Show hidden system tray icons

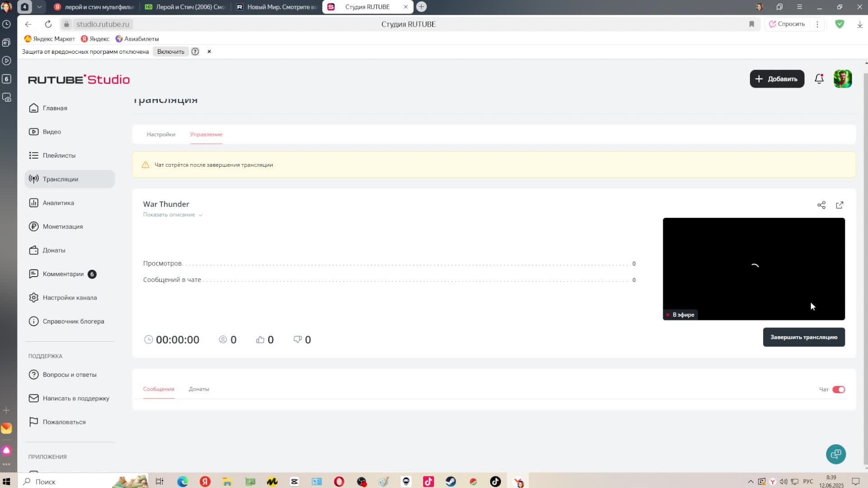(751, 481)
